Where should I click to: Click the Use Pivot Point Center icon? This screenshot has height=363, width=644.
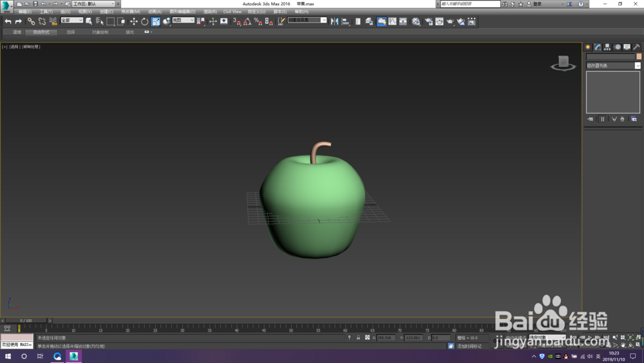coord(200,21)
